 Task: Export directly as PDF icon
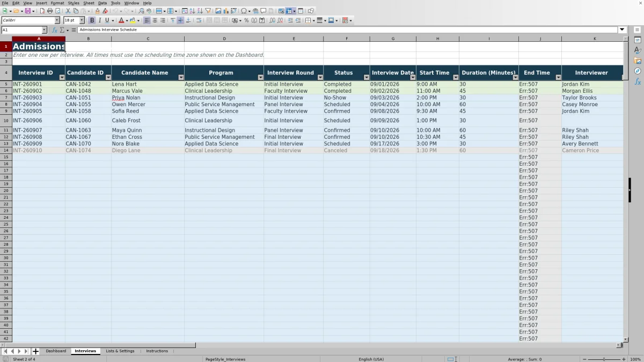(x=42, y=11)
